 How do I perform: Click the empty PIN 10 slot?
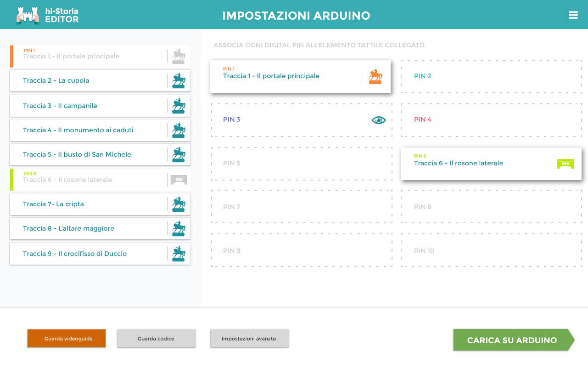491,250
